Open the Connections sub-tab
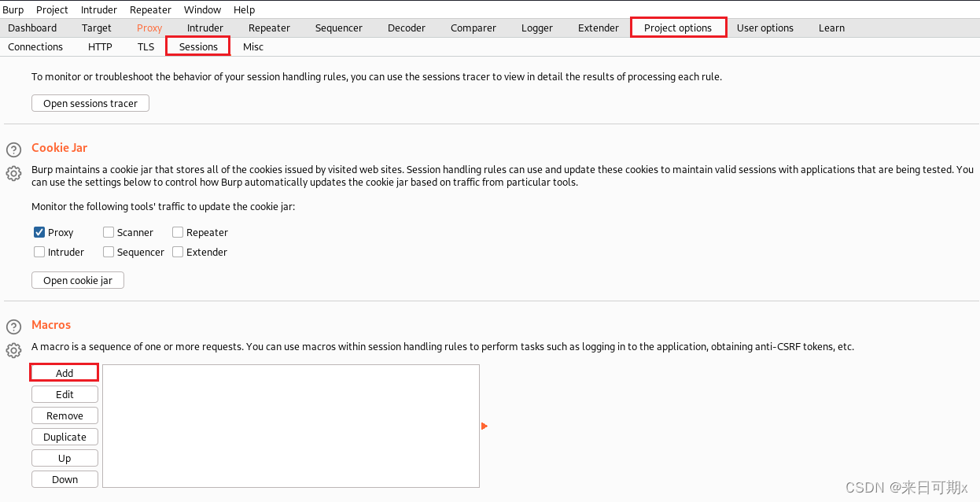 [x=35, y=46]
